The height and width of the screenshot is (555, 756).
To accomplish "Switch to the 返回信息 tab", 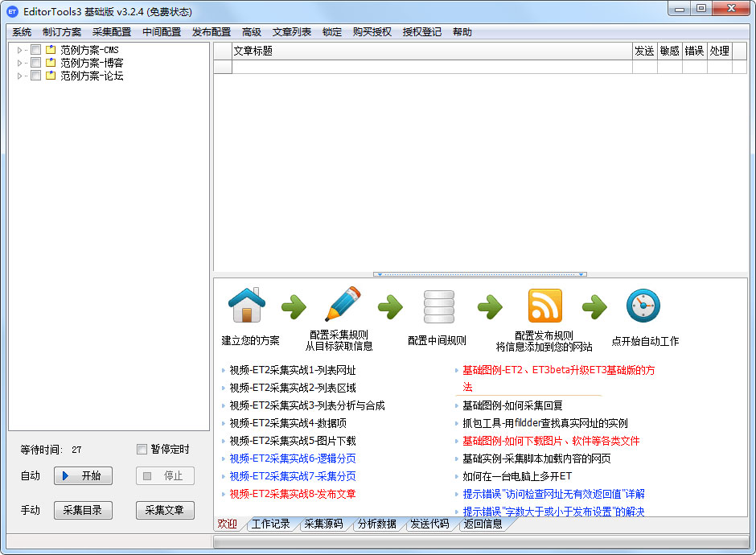I will 483,524.
